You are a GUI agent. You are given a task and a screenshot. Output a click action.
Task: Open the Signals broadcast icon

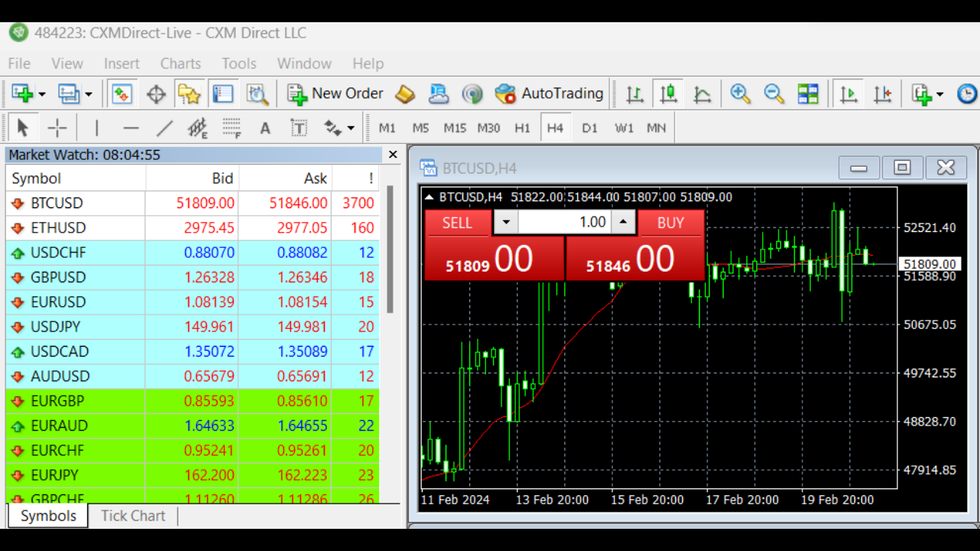pos(472,93)
